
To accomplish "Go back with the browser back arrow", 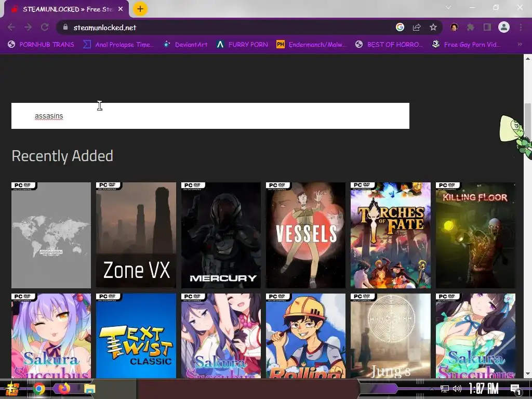I will point(11,27).
